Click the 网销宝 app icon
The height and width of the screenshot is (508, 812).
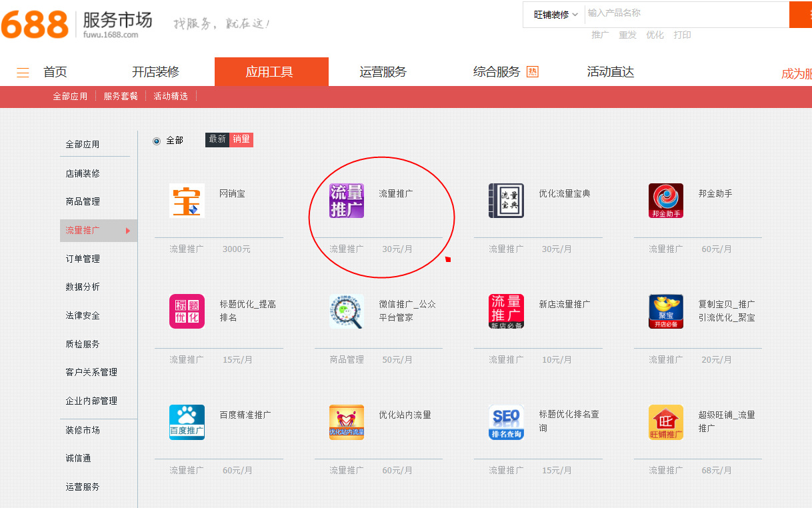click(187, 201)
